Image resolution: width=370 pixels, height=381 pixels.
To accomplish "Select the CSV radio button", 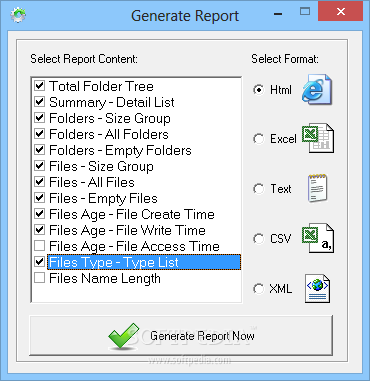I will (x=258, y=239).
